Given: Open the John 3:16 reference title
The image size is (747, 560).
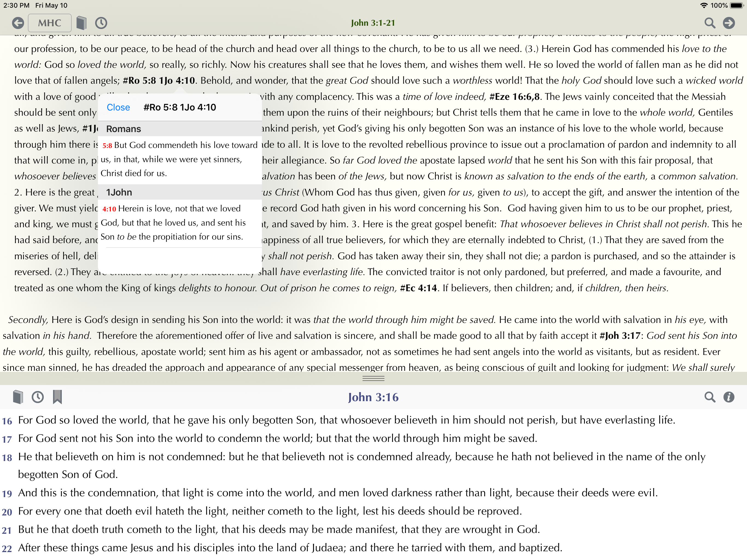Looking at the screenshot, I should point(373,397).
